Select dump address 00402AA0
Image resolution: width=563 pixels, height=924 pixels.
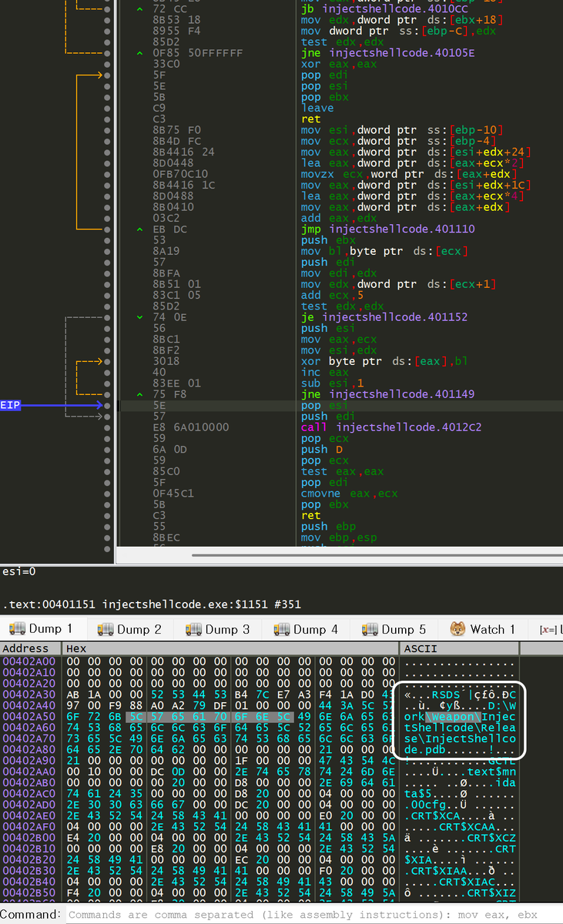point(29,772)
